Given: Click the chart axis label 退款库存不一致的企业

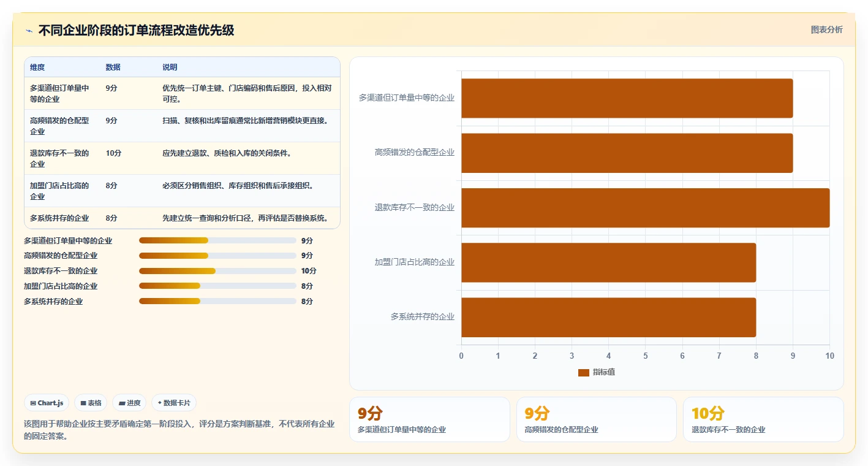Looking at the screenshot, I should (x=415, y=208).
